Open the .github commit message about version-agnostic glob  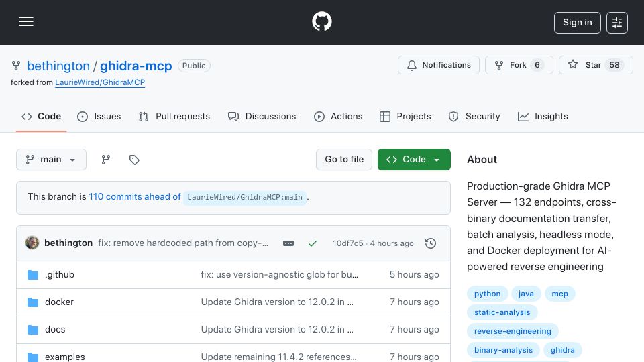[279, 275]
